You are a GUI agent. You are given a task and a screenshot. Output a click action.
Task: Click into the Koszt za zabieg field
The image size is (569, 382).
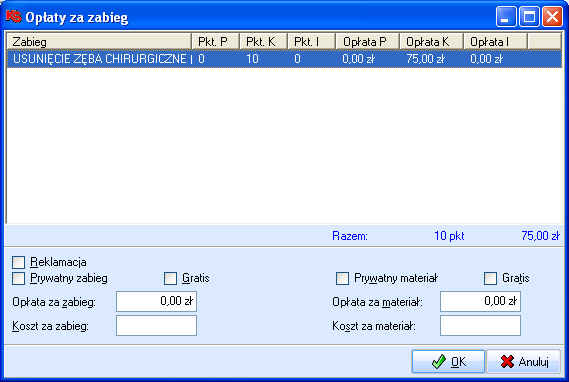click(156, 325)
